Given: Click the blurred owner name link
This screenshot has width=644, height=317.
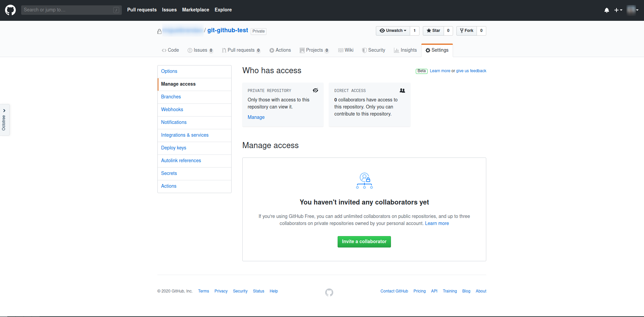Looking at the screenshot, I should 183,31.
